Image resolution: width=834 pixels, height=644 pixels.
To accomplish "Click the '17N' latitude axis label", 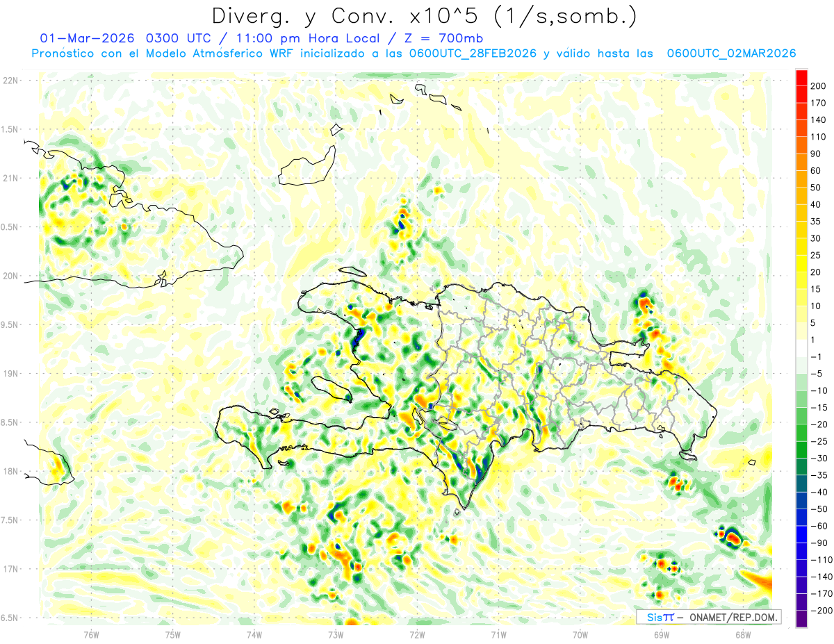I will tap(10, 569).
